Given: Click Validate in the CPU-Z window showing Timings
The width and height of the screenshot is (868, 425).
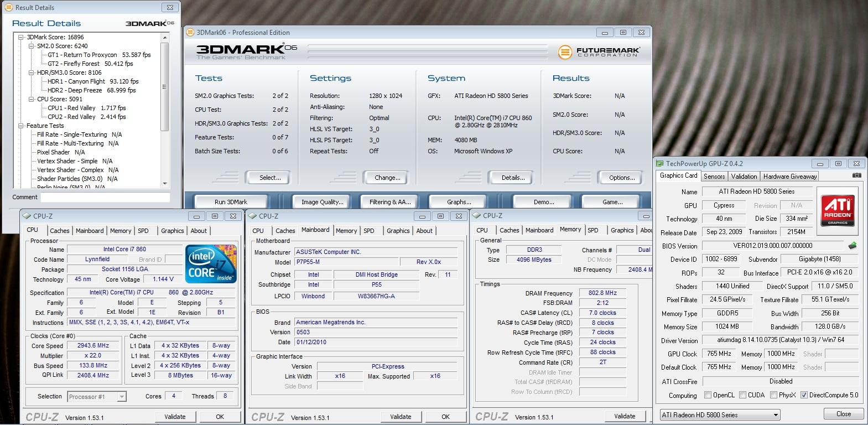Looking at the screenshot, I should coord(625,416).
